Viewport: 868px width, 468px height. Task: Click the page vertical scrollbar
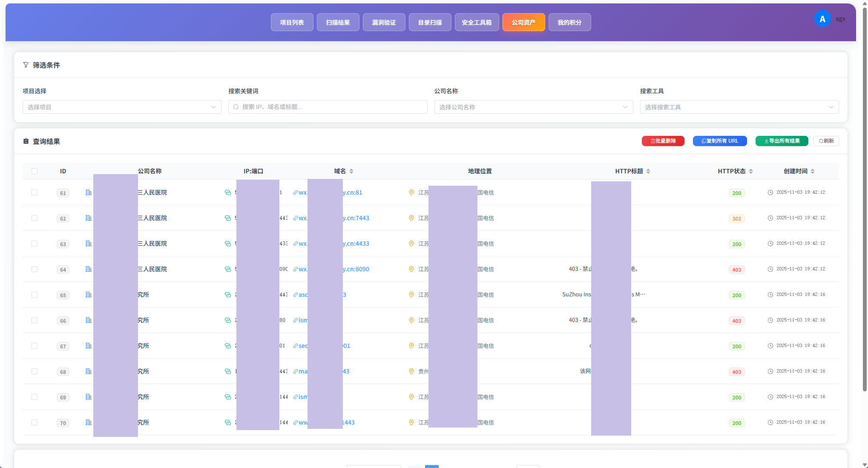coord(865,199)
